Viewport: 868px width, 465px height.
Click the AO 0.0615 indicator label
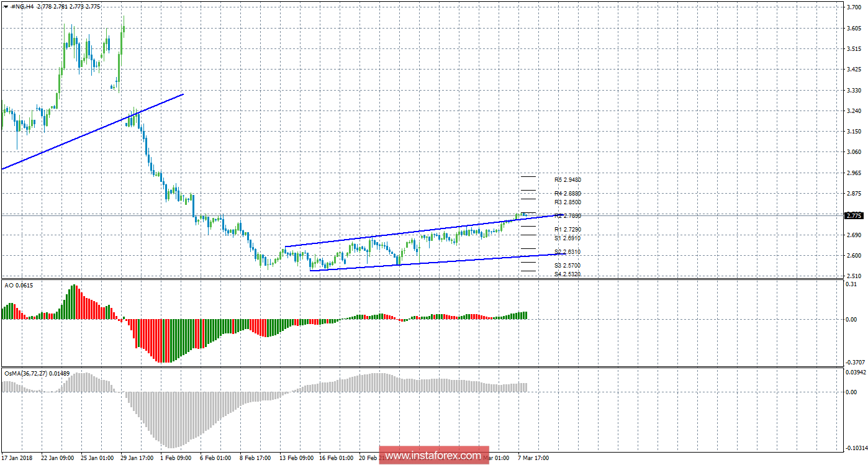tap(18, 284)
